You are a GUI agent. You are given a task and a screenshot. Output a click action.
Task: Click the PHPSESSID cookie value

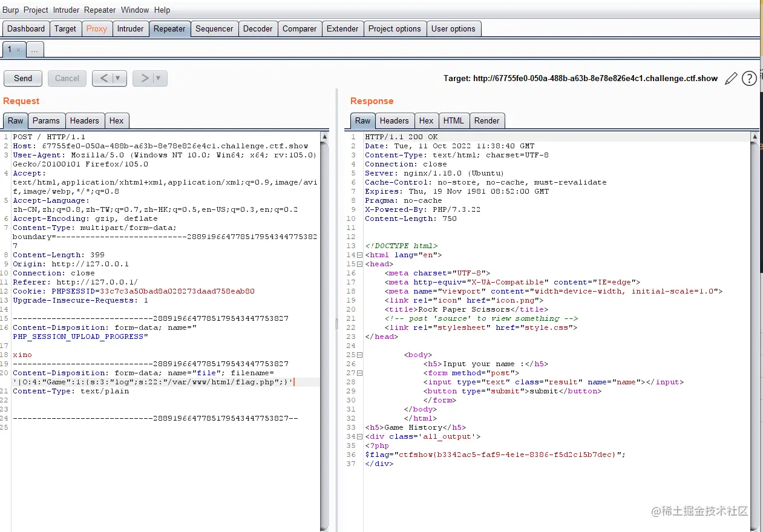(x=177, y=292)
